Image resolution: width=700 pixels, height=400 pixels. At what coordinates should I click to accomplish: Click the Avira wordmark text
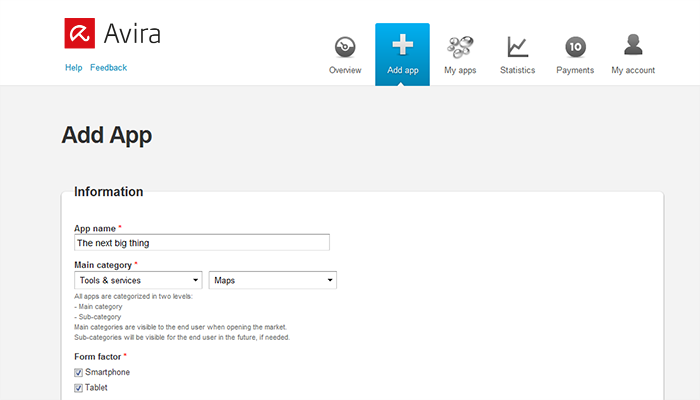(x=132, y=34)
